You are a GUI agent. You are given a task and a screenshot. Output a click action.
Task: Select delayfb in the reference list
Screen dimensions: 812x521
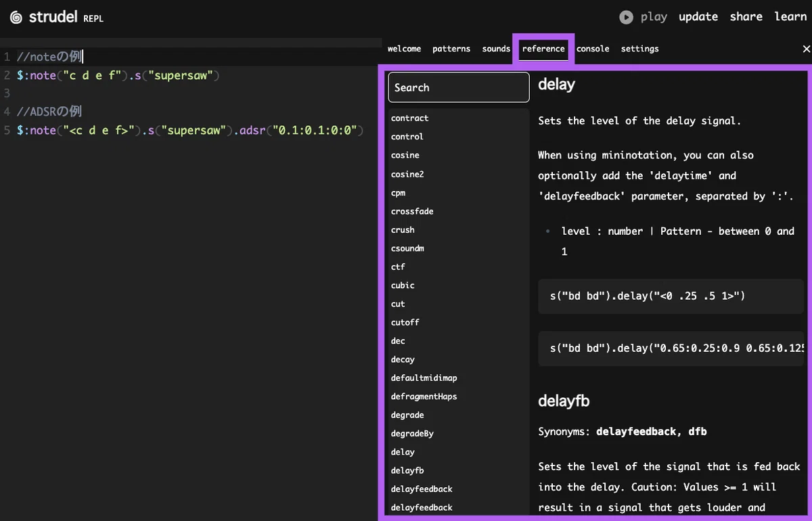[407, 470]
